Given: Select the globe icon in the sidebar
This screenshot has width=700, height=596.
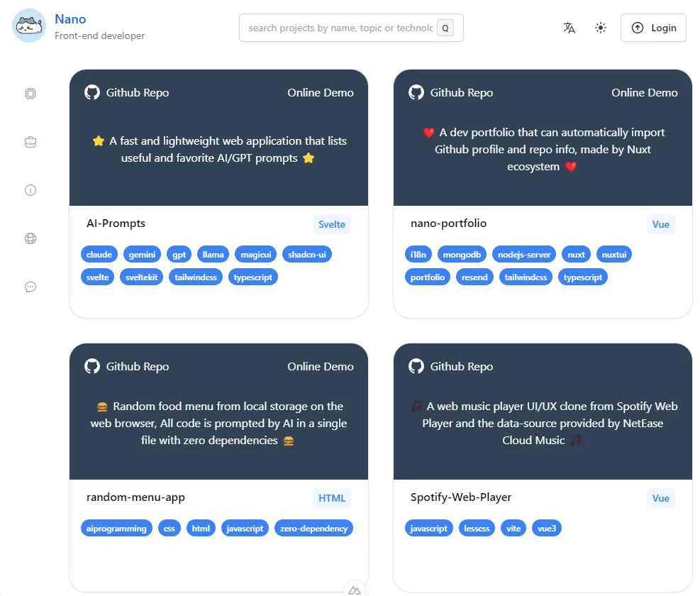Looking at the screenshot, I should (x=30, y=238).
